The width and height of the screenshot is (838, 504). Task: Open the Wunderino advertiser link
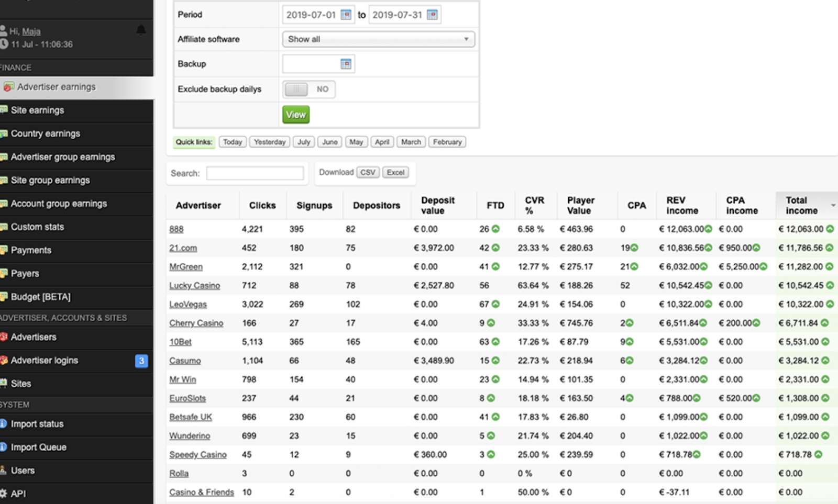coord(190,436)
